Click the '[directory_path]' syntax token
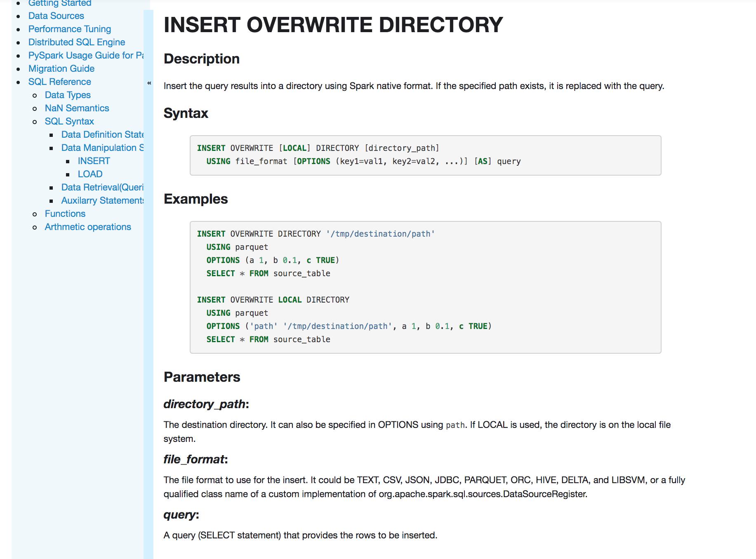The width and height of the screenshot is (756, 559). pos(402,148)
